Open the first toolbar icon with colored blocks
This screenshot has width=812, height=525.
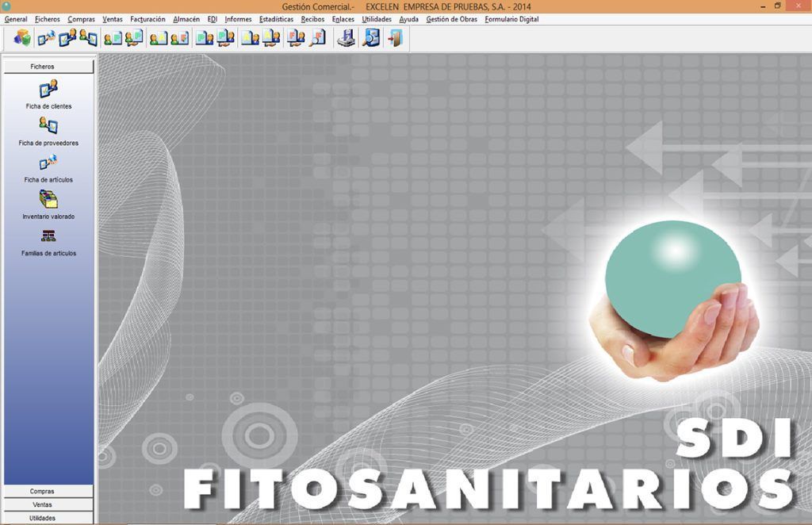pyautogui.click(x=21, y=37)
